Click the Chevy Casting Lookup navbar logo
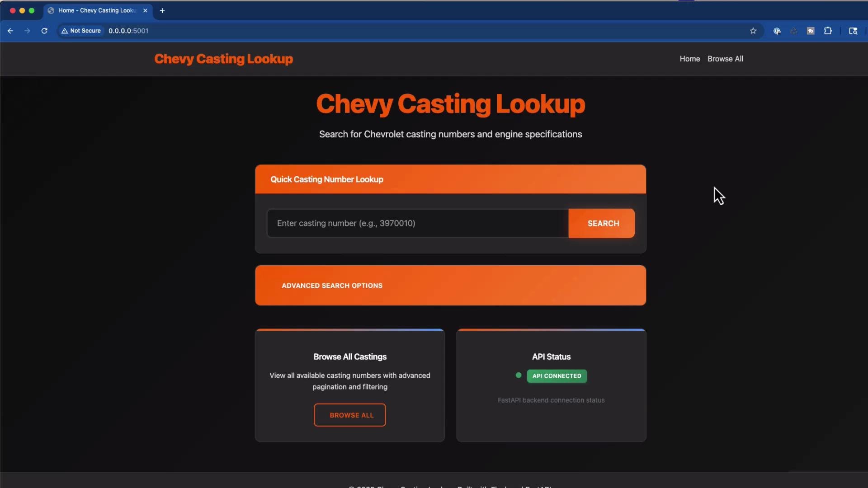 pyautogui.click(x=223, y=59)
